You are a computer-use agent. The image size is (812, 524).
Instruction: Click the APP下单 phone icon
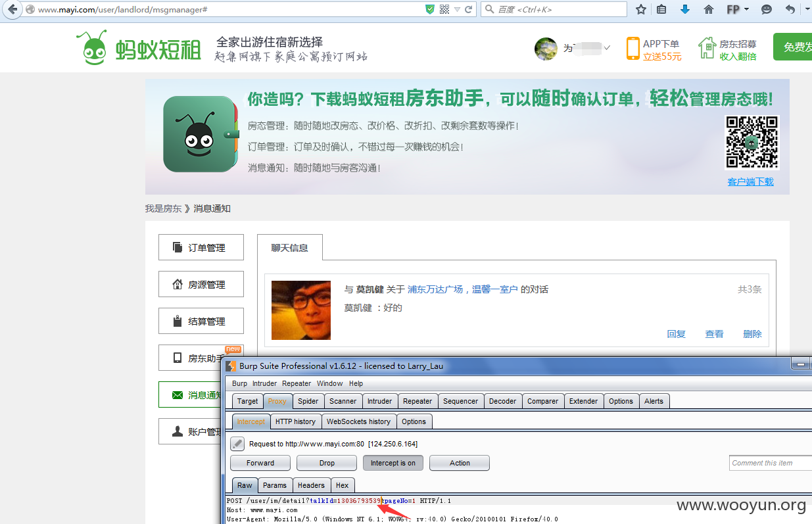633,49
